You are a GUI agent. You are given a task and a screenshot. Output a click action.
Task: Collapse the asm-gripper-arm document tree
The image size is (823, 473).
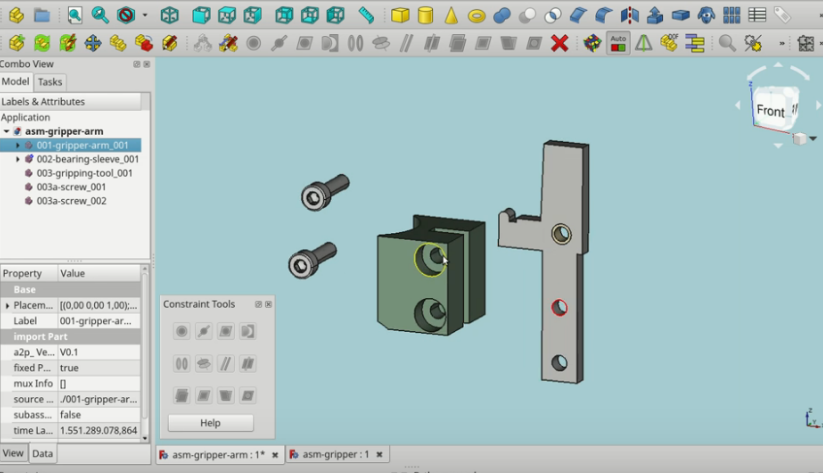pyautogui.click(x=6, y=131)
